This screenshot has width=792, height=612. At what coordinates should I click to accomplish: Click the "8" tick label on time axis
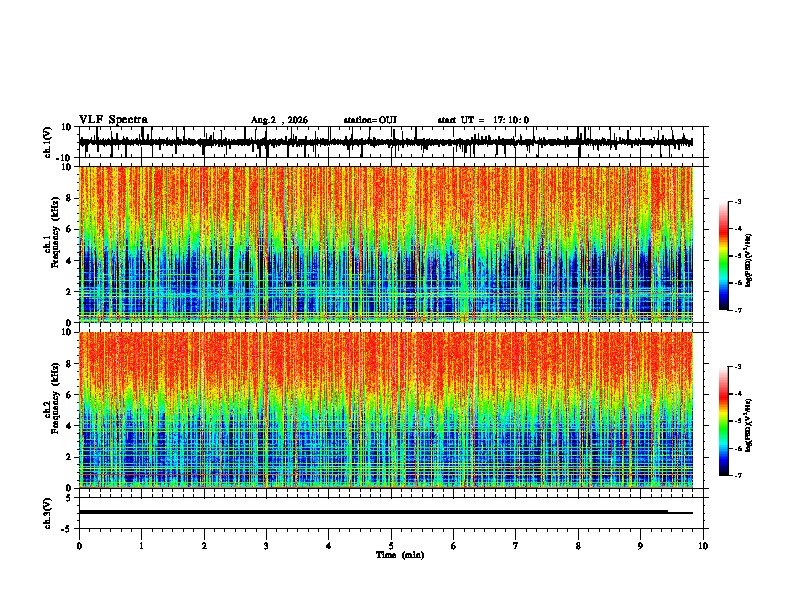point(578,546)
